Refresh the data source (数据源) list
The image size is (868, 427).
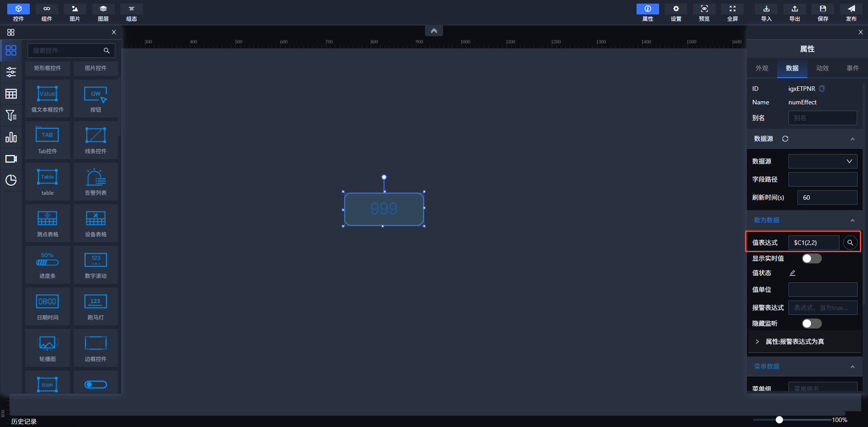pos(785,139)
